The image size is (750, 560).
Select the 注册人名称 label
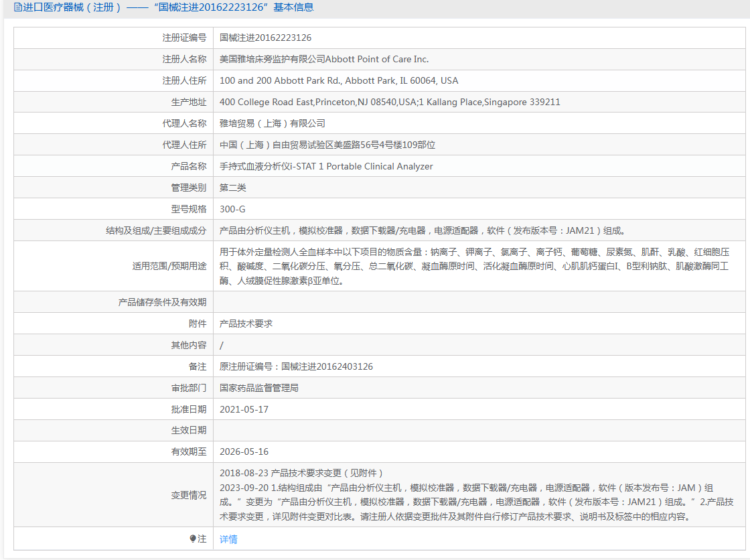[184, 60]
